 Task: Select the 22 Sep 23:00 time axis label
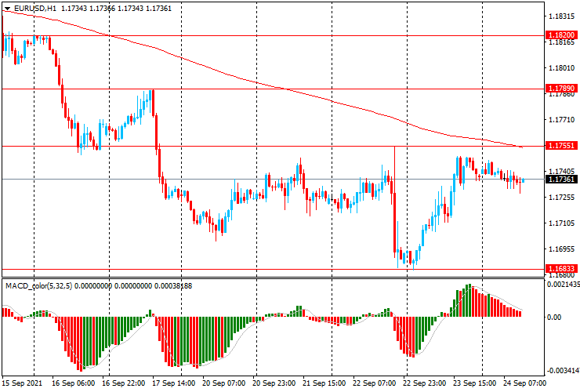425,383
